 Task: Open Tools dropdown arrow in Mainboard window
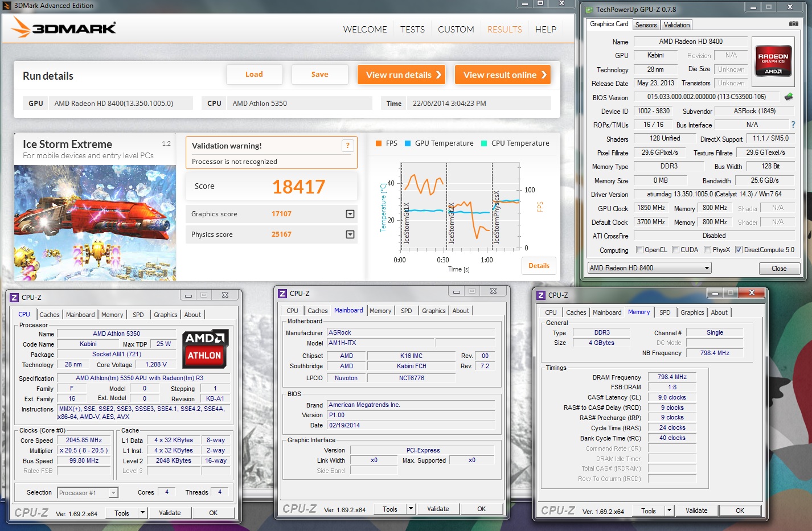pos(411,509)
